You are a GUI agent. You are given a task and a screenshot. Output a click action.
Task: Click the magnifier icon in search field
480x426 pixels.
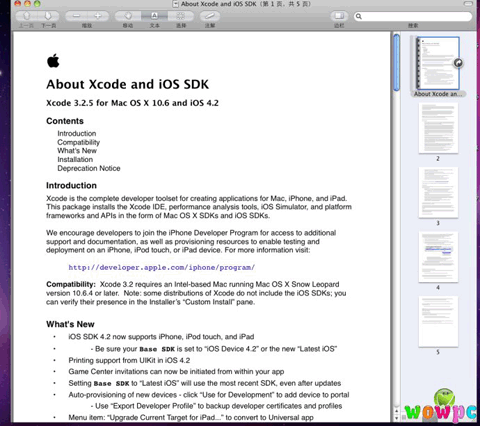[359, 16]
